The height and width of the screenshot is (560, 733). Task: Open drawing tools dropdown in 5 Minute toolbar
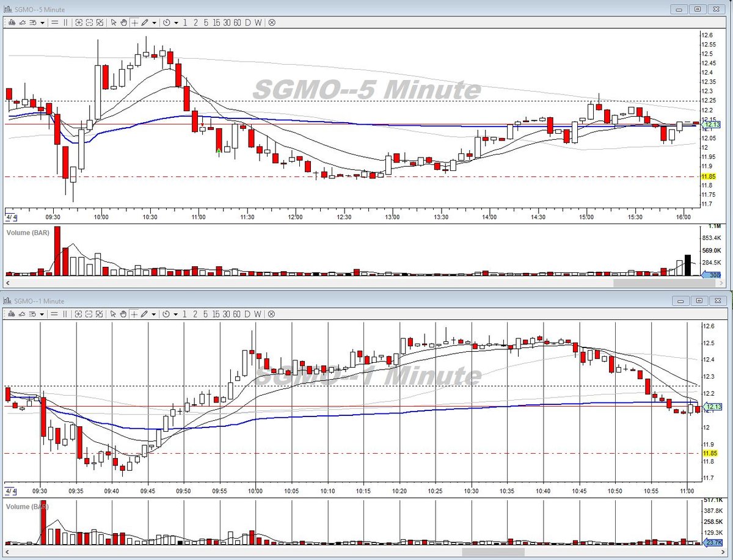click(154, 23)
